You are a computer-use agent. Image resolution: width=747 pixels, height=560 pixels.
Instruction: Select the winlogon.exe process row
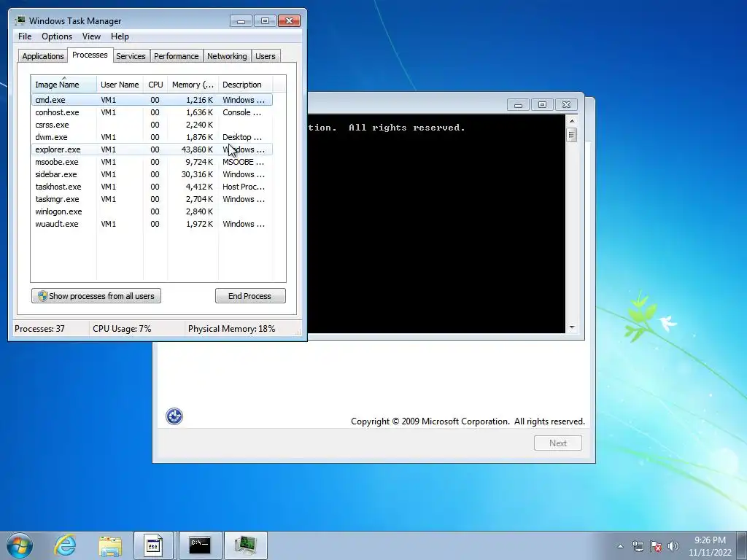pos(152,211)
